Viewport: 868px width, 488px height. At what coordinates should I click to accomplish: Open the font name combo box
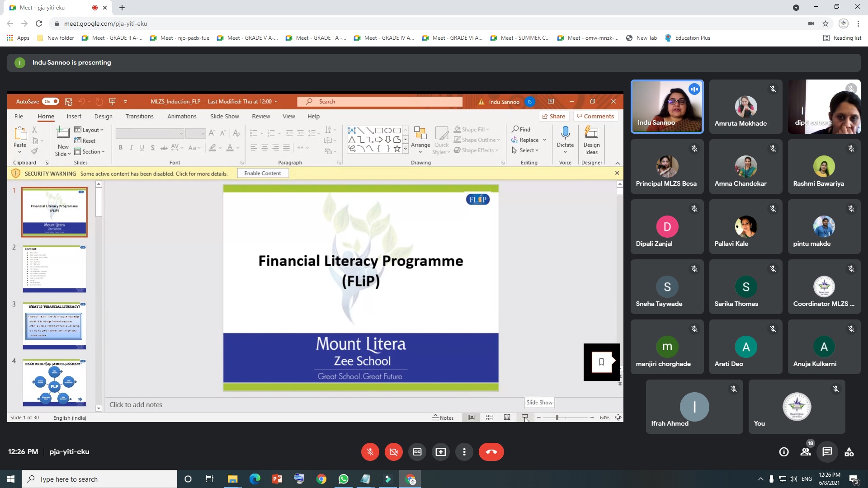150,133
